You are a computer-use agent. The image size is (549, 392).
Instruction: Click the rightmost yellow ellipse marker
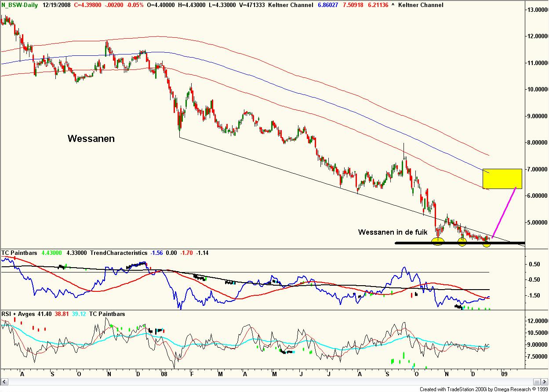tap(486, 243)
